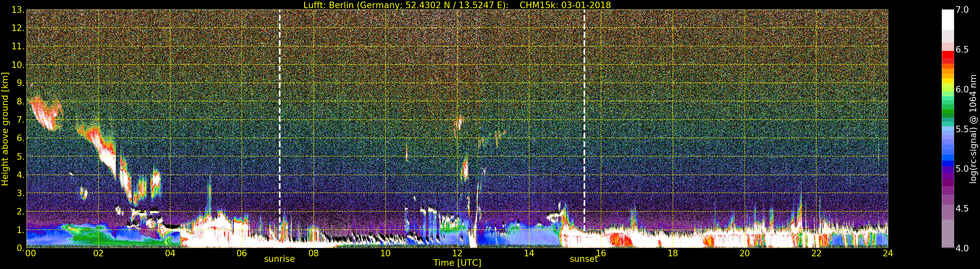Click the time axis tick label '02'
This screenshot has height=269, width=980.
[98, 253]
